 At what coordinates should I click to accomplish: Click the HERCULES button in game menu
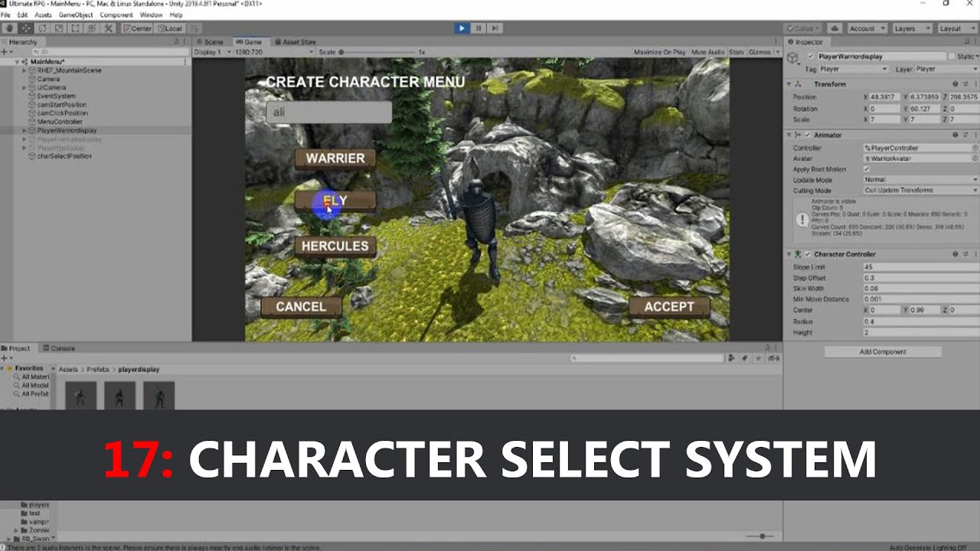coord(335,246)
